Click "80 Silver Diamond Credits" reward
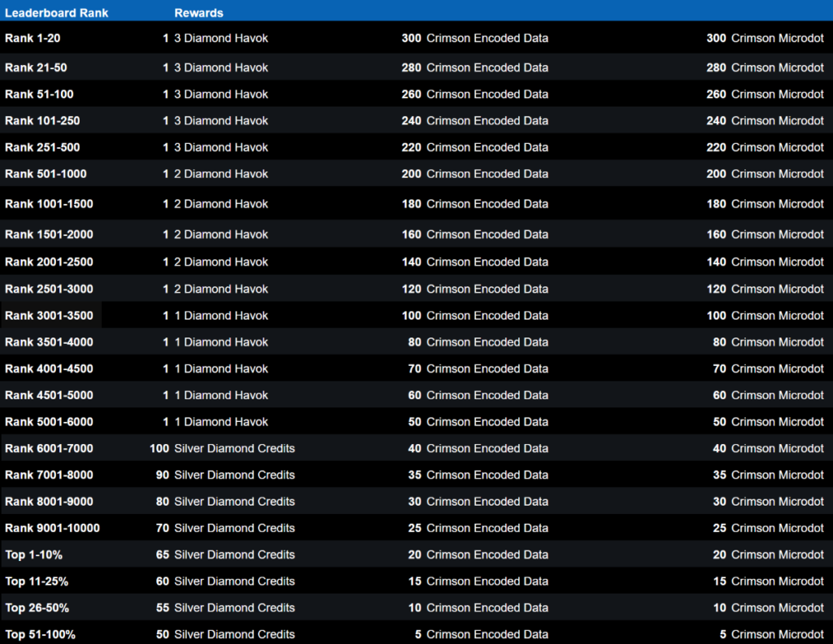This screenshot has height=644, width=833. [225, 502]
